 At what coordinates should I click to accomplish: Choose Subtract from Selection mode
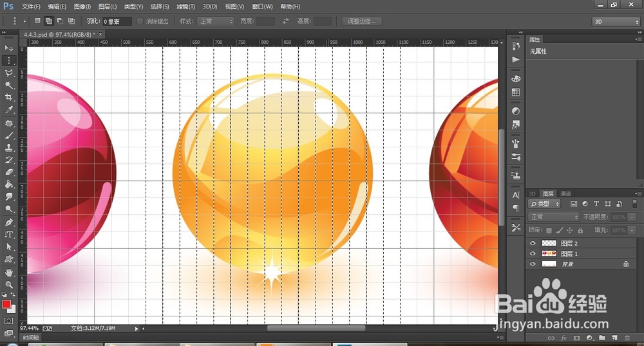tap(60, 21)
